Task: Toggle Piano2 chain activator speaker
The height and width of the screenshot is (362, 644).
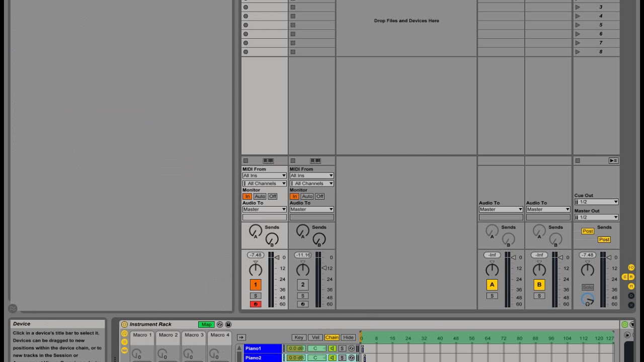Action: [333, 358]
